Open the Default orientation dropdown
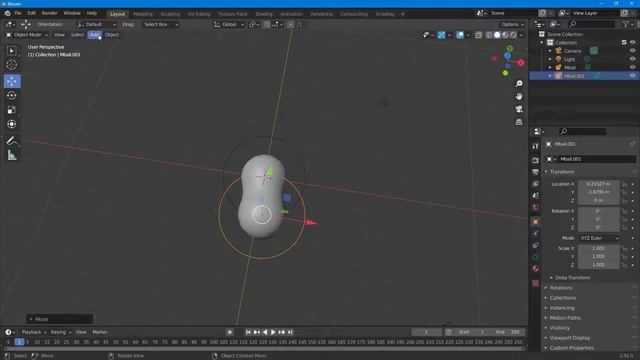This screenshot has width=640, height=360. (97, 24)
